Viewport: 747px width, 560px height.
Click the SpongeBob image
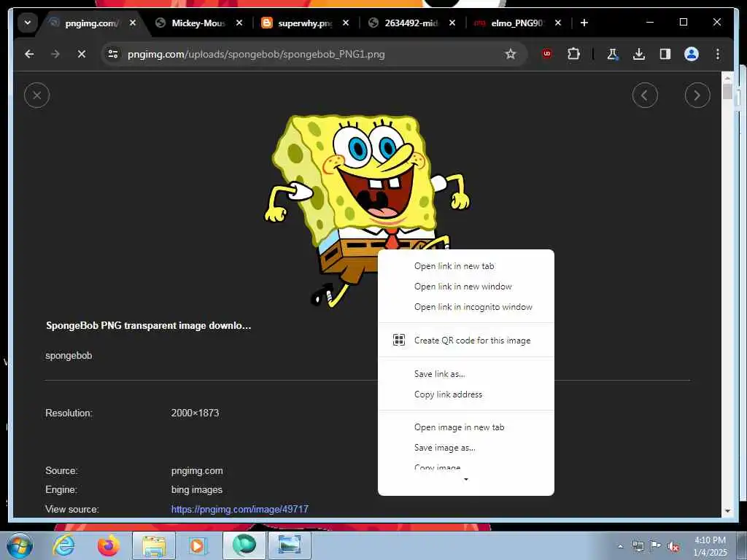tap(367, 209)
